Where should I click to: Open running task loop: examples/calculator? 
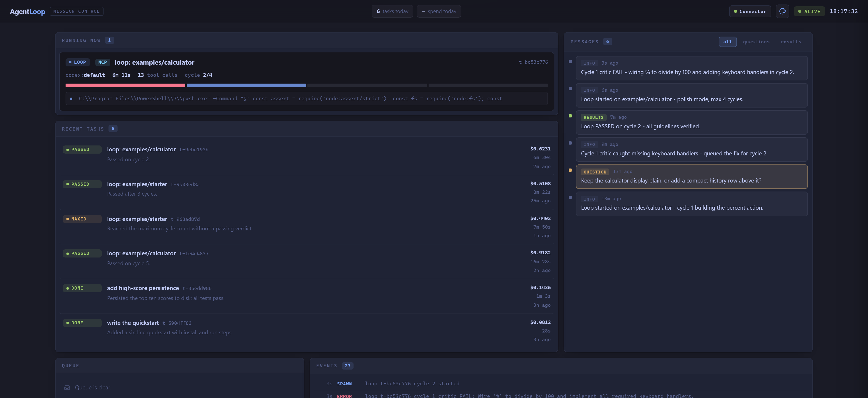[154, 62]
